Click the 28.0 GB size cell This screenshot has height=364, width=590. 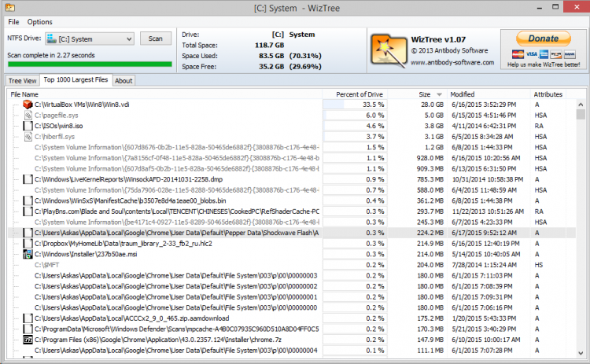coord(432,105)
